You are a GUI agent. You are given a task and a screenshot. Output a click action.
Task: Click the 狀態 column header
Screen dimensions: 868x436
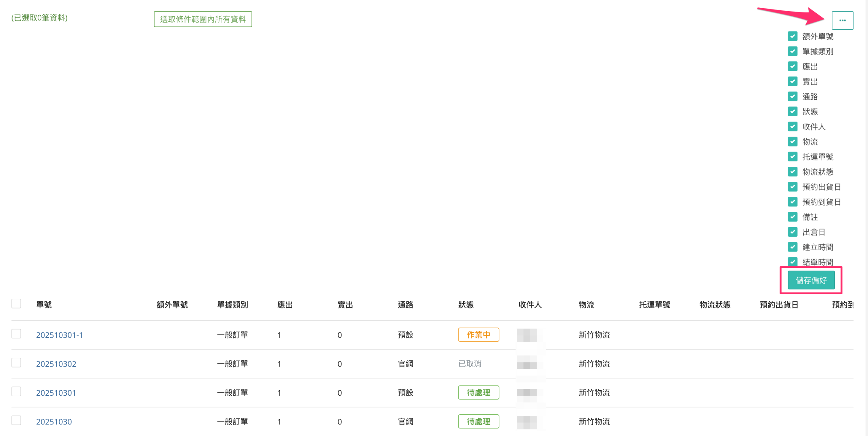(466, 305)
